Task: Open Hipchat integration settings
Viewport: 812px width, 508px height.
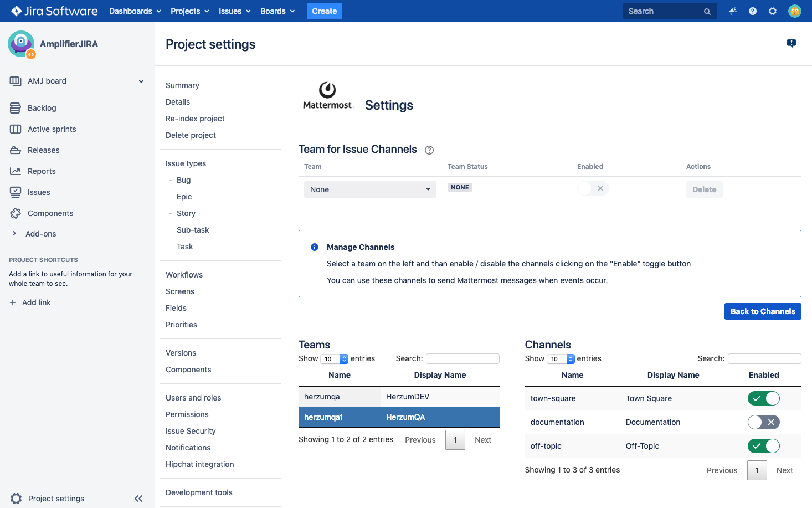Action: click(200, 464)
